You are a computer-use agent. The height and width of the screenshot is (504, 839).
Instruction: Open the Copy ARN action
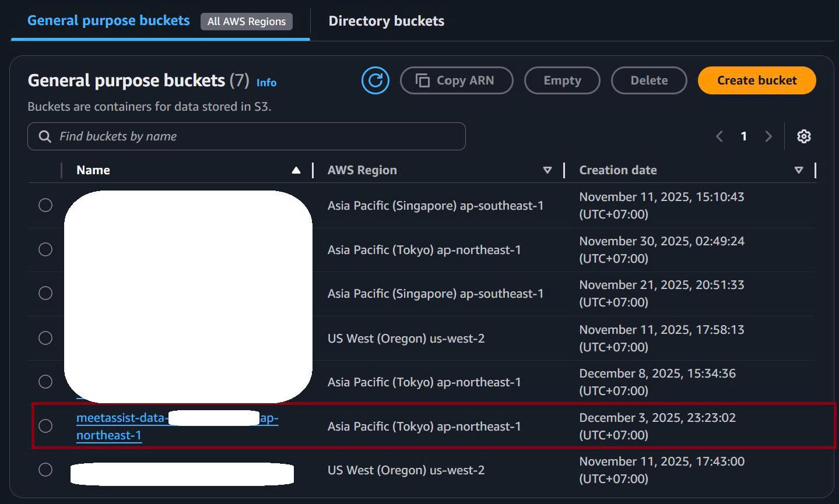[457, 80]
